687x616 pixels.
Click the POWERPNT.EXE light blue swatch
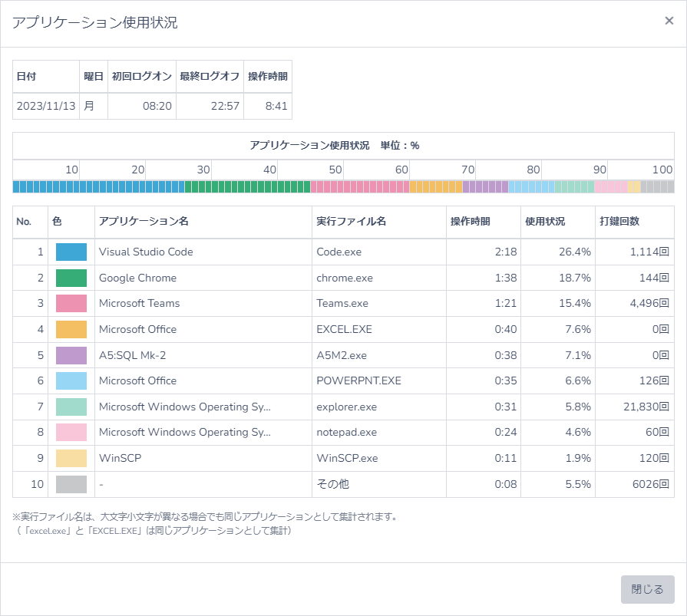point(71,381)
